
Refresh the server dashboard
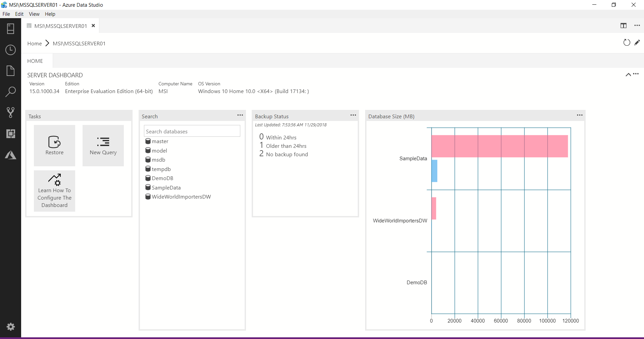pos(627,43)
